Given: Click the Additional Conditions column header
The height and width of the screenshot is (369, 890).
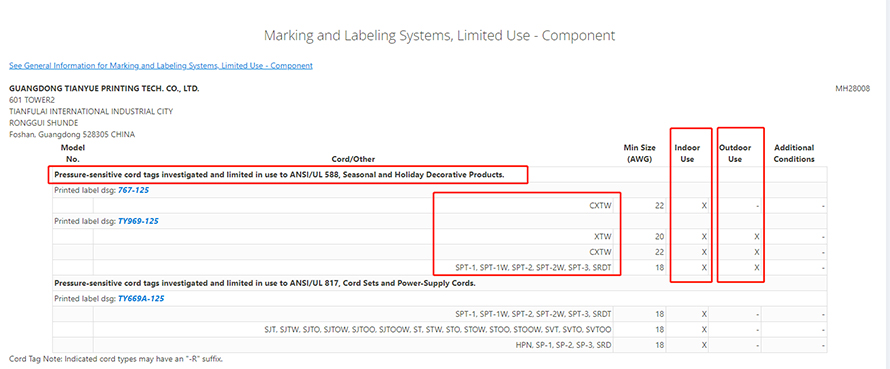Looking at the screenshot, I should click(794, 153).
